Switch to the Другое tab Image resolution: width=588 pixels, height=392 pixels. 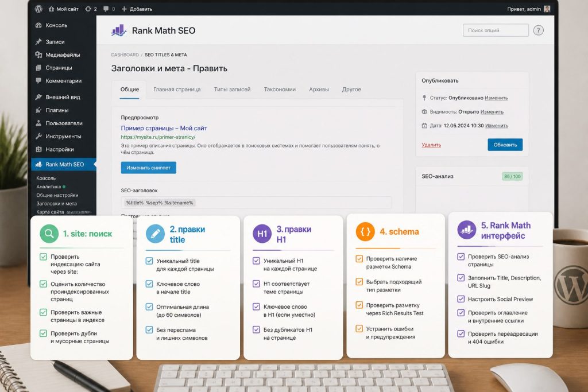click(351, 90)
